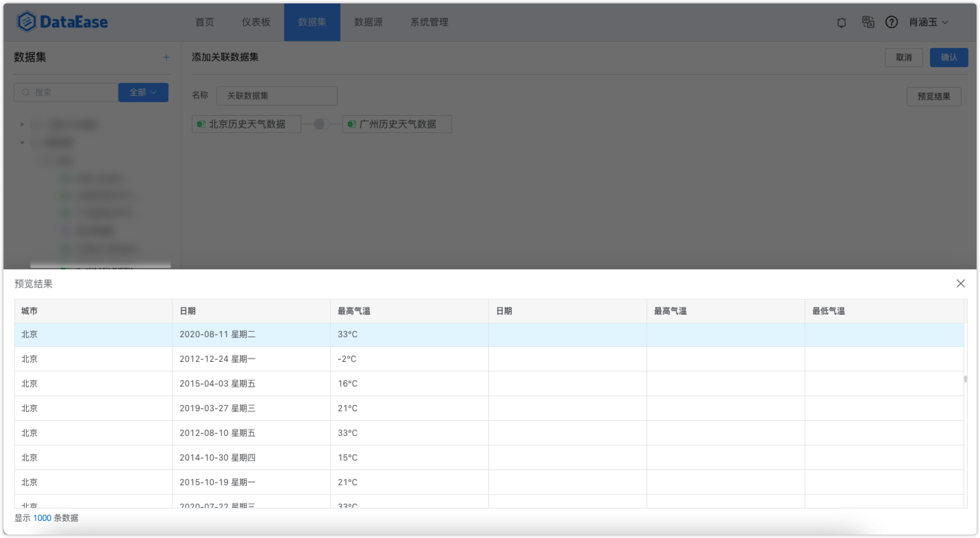Select the row dated 2019-03-27 星期三

(x=489, y=408)
